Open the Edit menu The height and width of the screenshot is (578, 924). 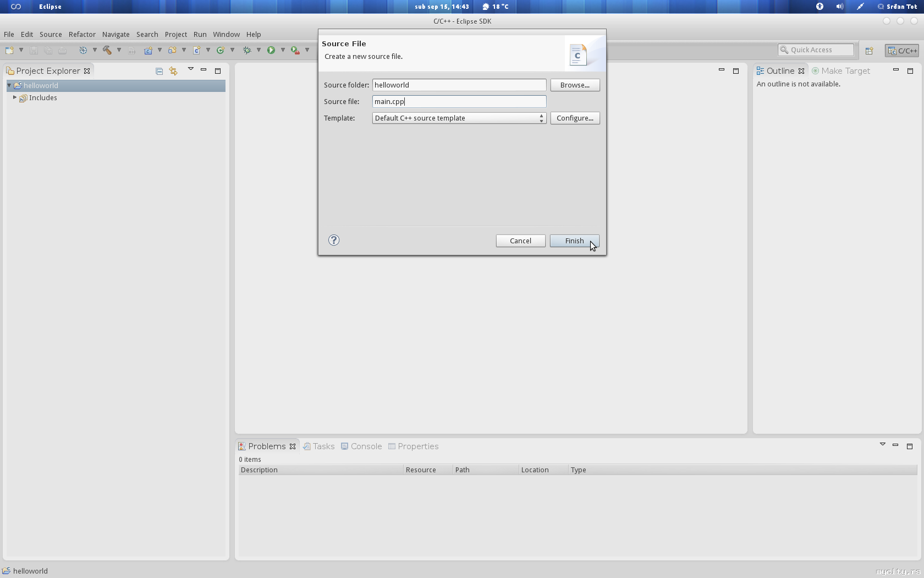(x=27, y=34)
